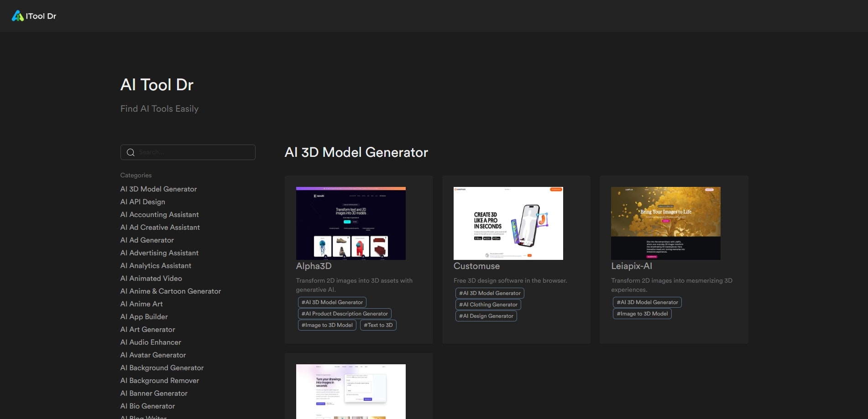Click the AI 3D Model Generator section heading

356,152
